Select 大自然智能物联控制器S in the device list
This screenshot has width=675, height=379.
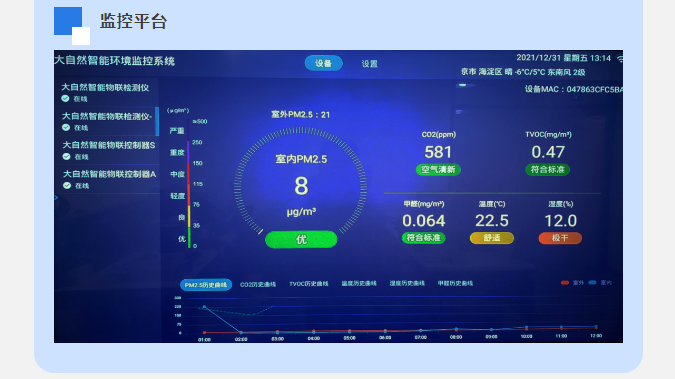pos(107,150)
